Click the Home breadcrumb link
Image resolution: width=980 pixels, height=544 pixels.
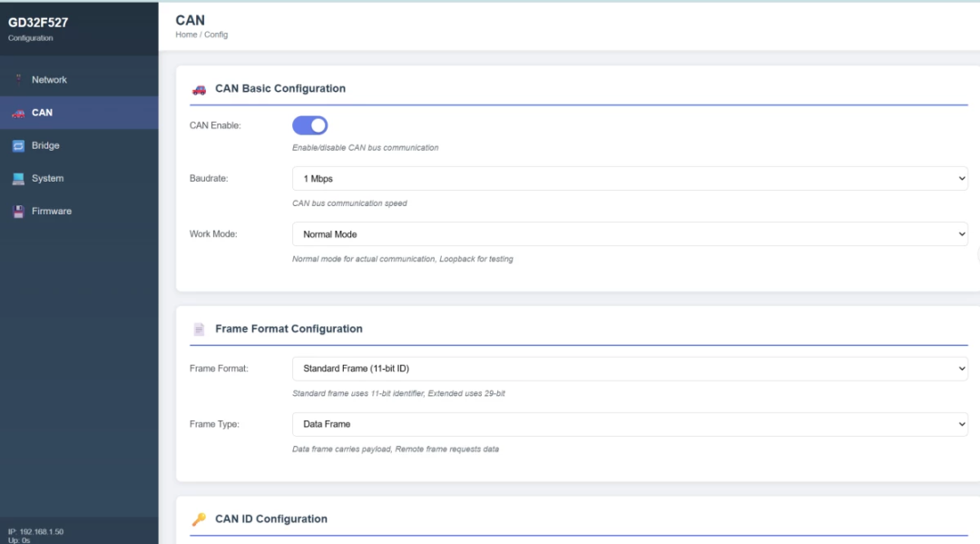coord(186,35)
